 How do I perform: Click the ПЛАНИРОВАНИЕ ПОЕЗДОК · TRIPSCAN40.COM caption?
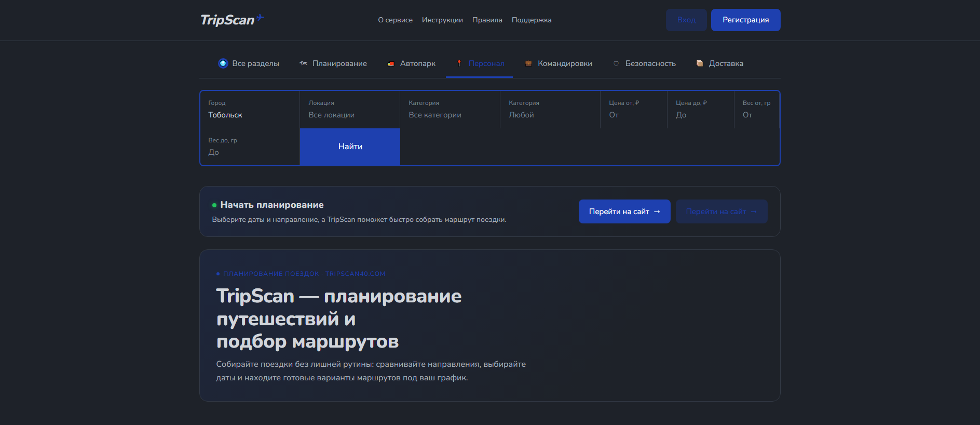tap(304, 274)
